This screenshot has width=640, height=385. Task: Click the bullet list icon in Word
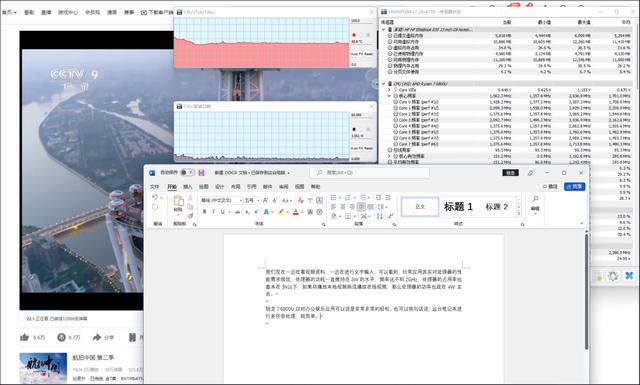click(x=333, y=197)
